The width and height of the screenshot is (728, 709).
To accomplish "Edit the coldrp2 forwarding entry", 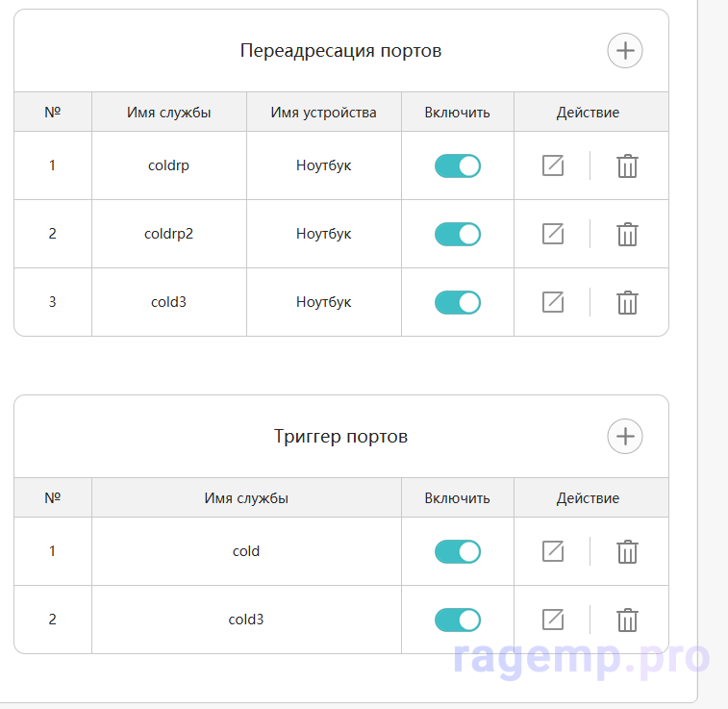I will (x=553, y=234).
